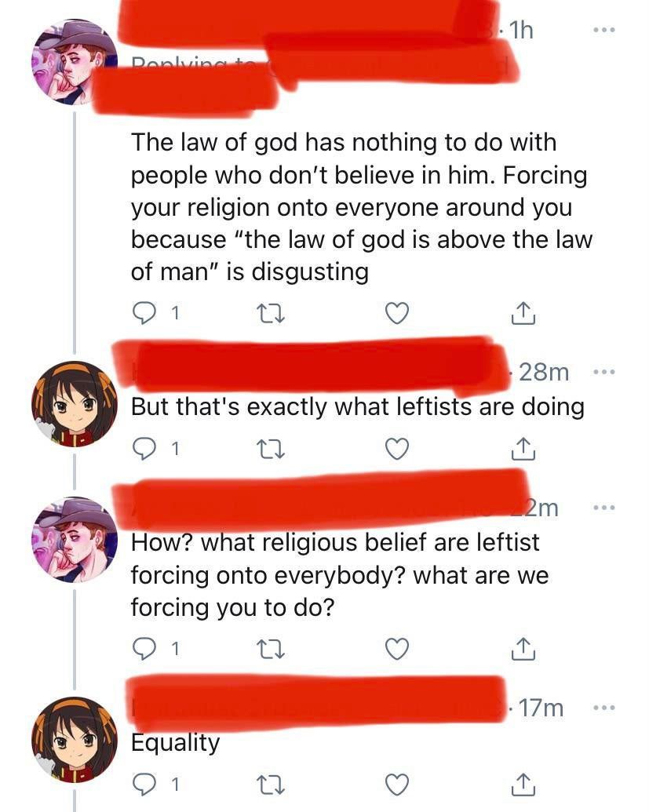Reply to the "How? what religious belief" tweet

point(144,649)
